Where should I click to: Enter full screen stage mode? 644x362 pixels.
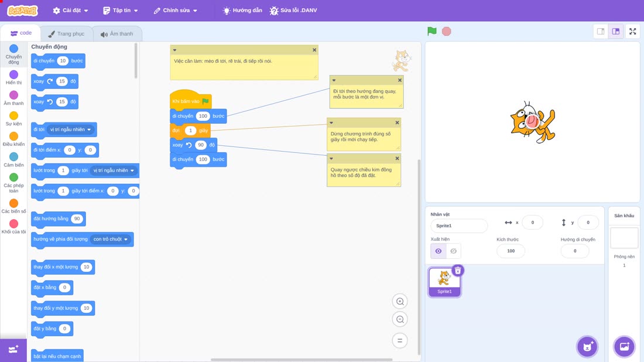[632, 31]
